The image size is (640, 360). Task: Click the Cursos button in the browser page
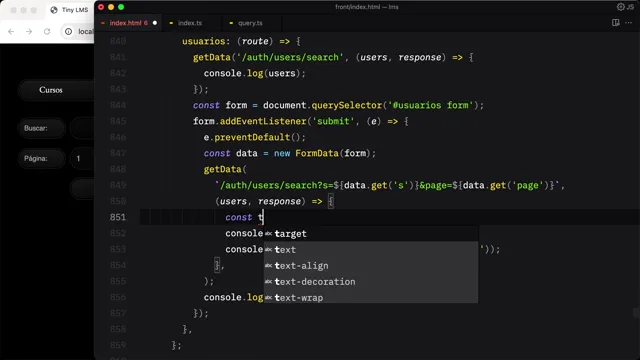point(56,90)
